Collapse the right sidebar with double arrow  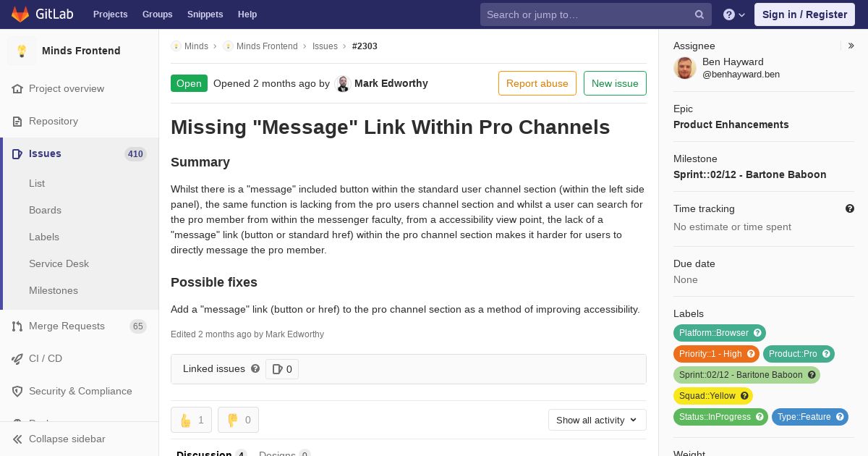point(851,46)
